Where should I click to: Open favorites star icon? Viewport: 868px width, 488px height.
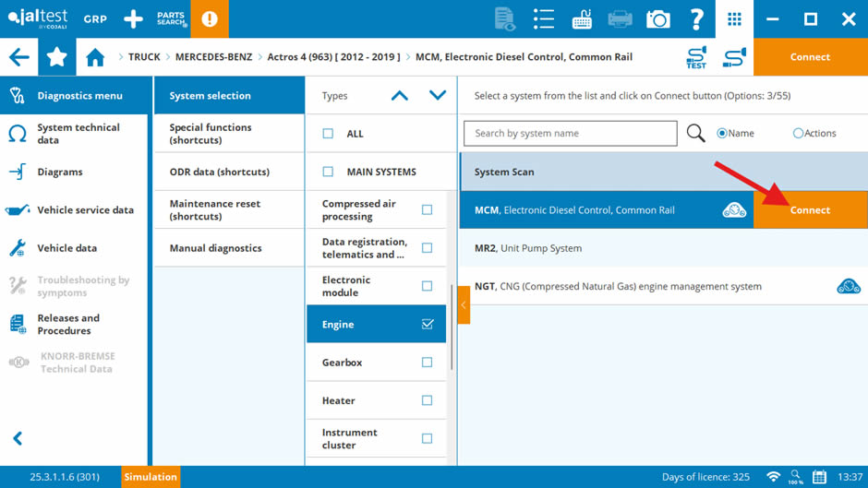coord(57,57)
